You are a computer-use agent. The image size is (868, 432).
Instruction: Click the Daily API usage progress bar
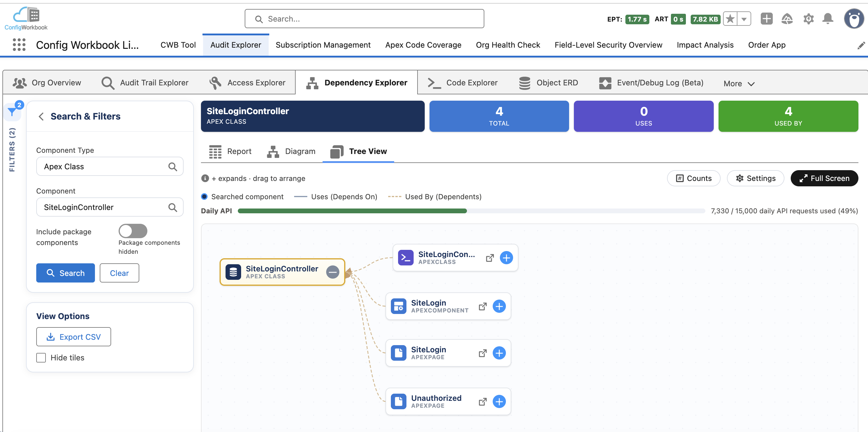pyautogui.click(x=471, y=211)
